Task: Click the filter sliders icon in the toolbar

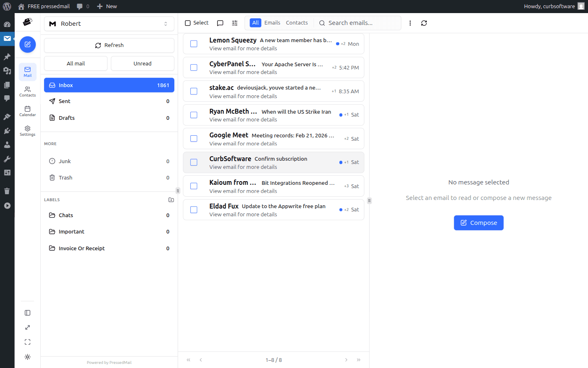Action: 234,23
